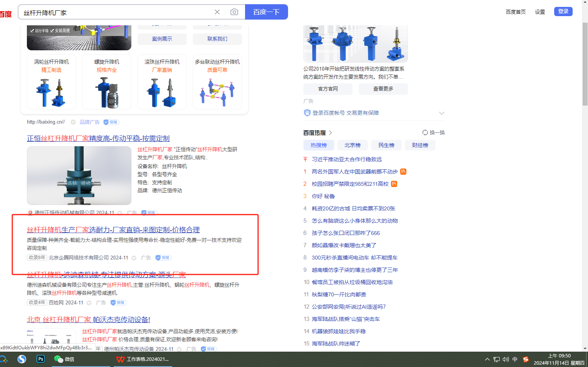Click the page's vertical scrollbar thumb
This screenshot has height=367, width=588.
(585, 63)
